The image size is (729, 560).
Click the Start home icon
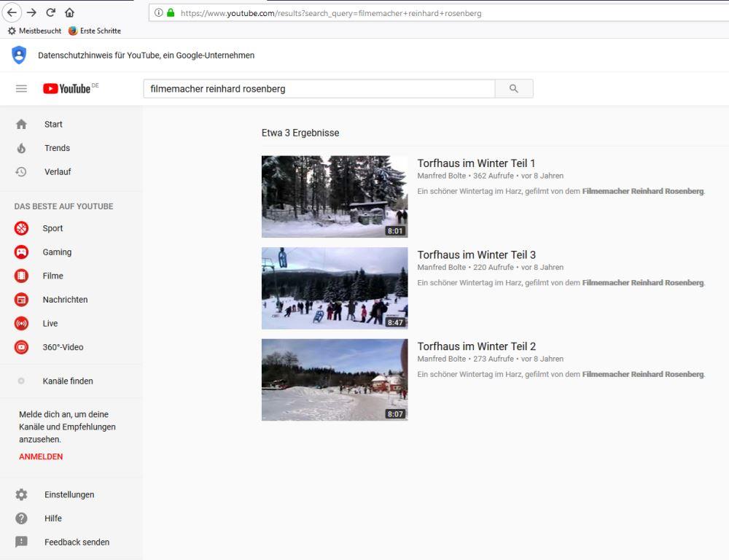21,124
